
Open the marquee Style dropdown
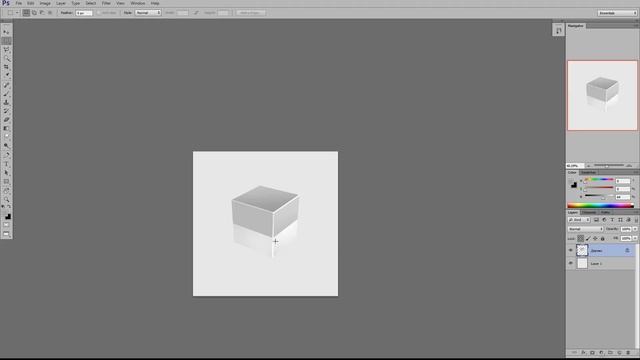click(x=148, y=13)
